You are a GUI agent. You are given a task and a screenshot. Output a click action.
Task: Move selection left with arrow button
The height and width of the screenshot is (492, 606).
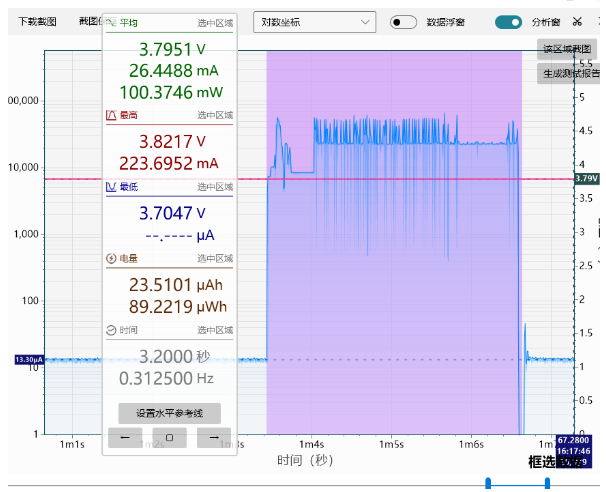click(125, 438)
